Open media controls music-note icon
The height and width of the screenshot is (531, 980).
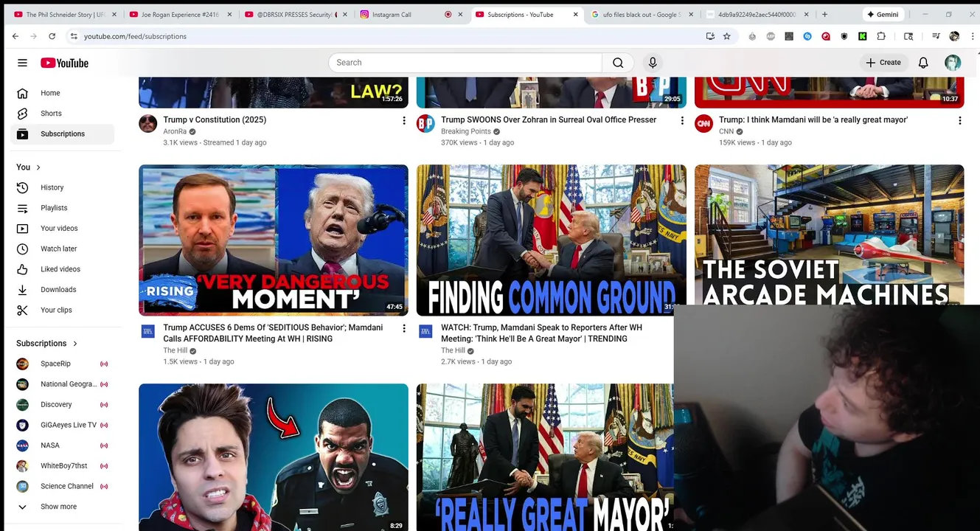pos(936,36)
